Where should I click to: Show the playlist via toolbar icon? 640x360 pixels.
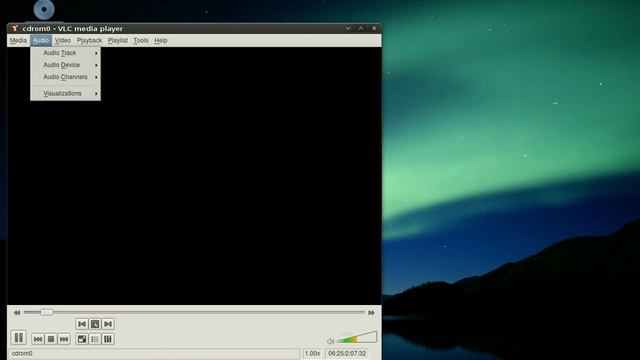[95, 339]
